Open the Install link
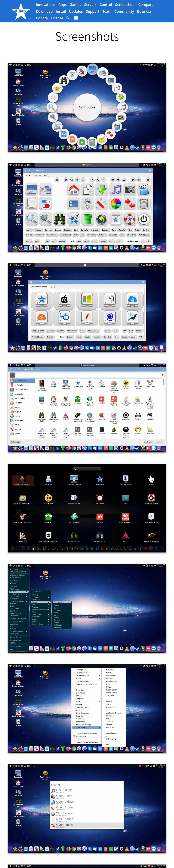Image resolution: width=174 pixels, height=868 pixels. point(61,11)
